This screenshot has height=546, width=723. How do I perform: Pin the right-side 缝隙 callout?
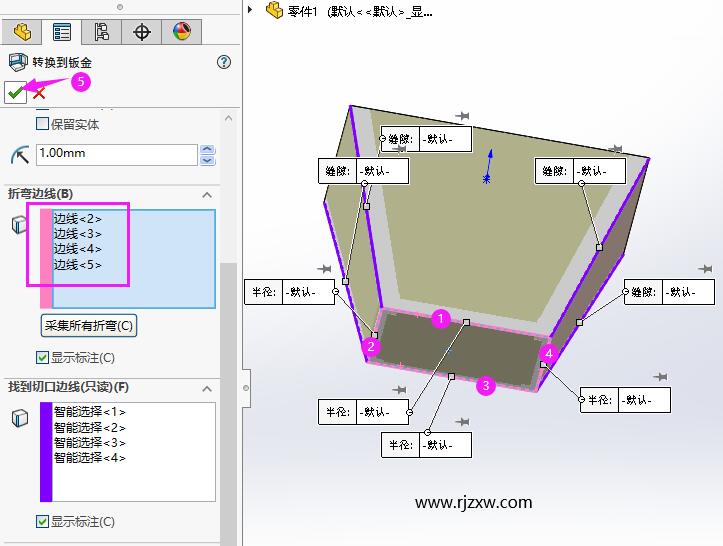point(705,268)
